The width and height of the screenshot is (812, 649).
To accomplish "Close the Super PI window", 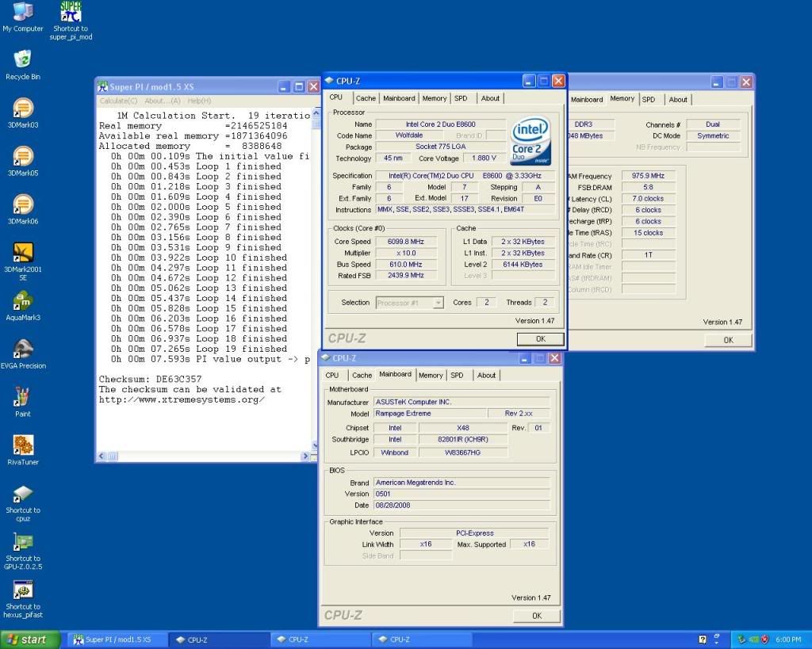I will (x=313, y=87).
